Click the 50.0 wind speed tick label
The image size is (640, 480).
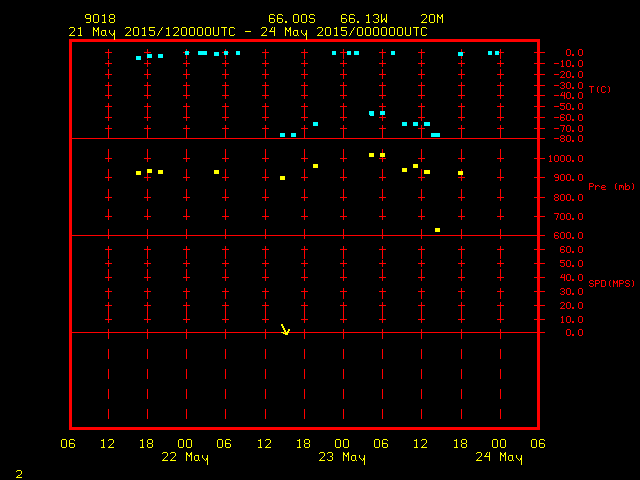(571, 264)
